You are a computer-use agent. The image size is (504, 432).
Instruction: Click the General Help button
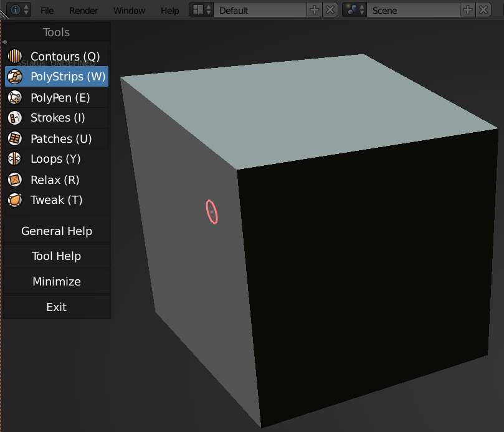[x=56, y=231]
